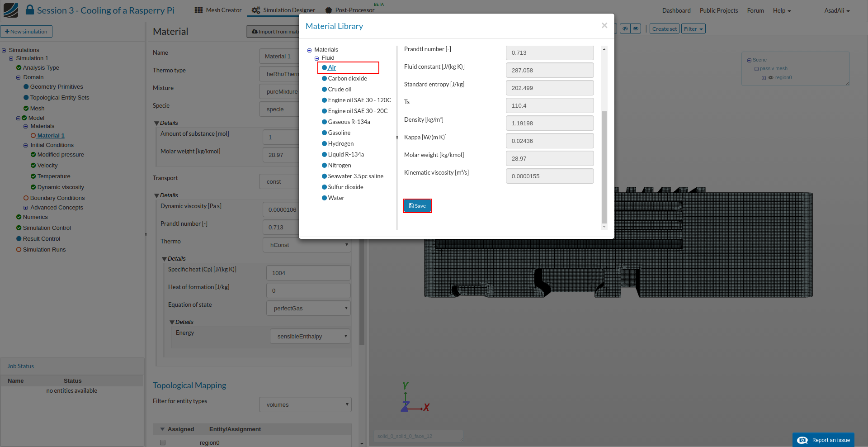The height and width of the screenshot is (447, 868).
Task: Click blue dot icon of Geometry Primitives
Action: 26,87
